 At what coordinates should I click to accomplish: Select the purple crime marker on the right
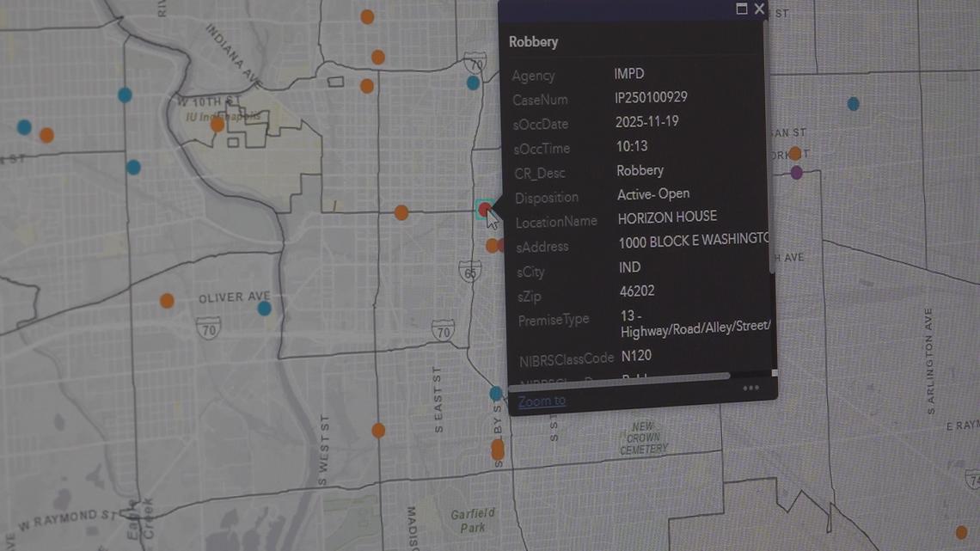[796, 172]
